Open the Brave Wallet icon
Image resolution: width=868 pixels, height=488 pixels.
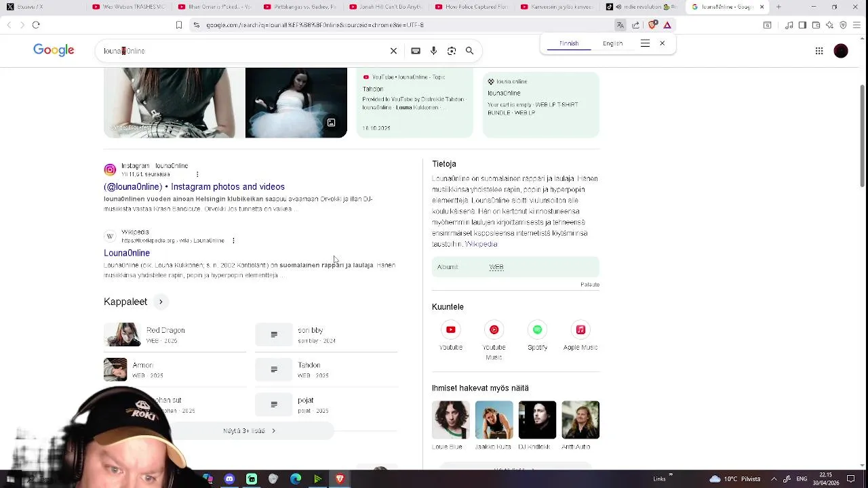point(816,25)
